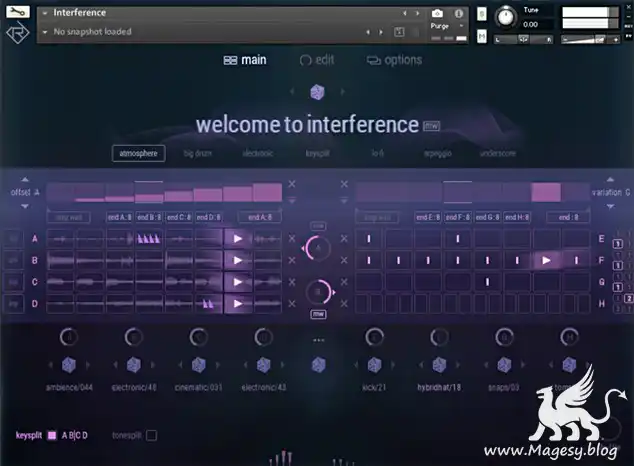Go to next snapshot with the right arrow
Image resolution: width=634 pixels, height=466 pixels.
[x=381, y=32]
